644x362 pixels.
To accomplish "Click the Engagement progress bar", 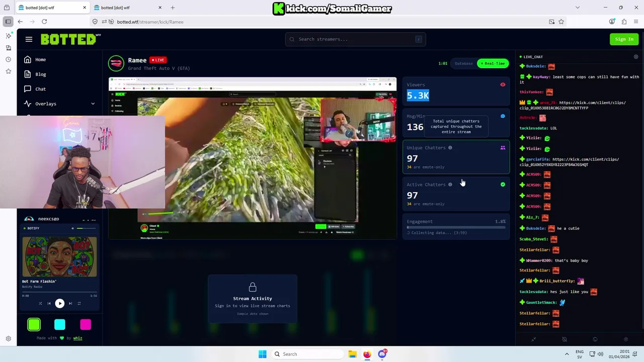I will (456, 227).
